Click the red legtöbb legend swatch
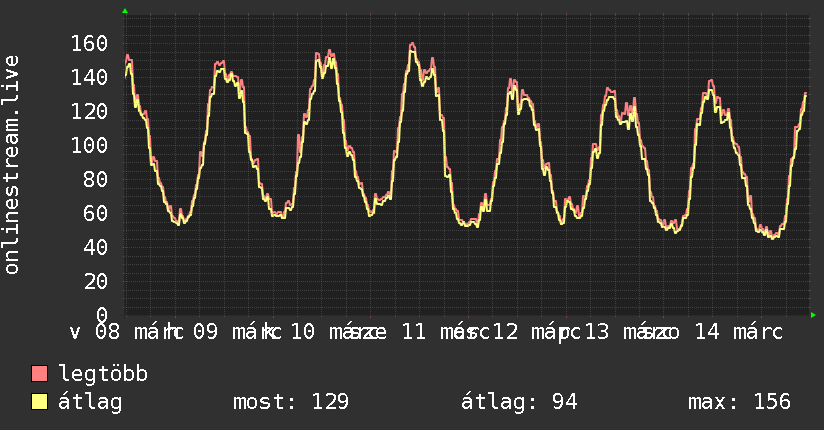The width and height of the screenshot is (824, 430). [x=40, y=374]
